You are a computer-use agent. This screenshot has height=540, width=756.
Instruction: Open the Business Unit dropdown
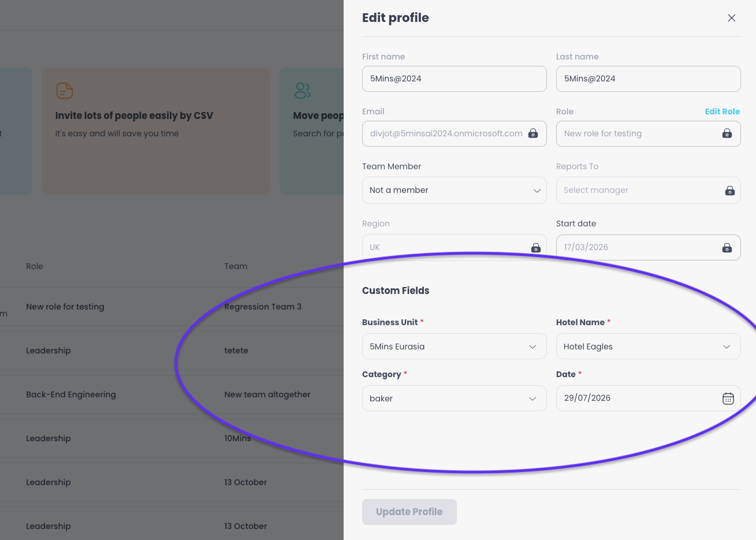455,347
